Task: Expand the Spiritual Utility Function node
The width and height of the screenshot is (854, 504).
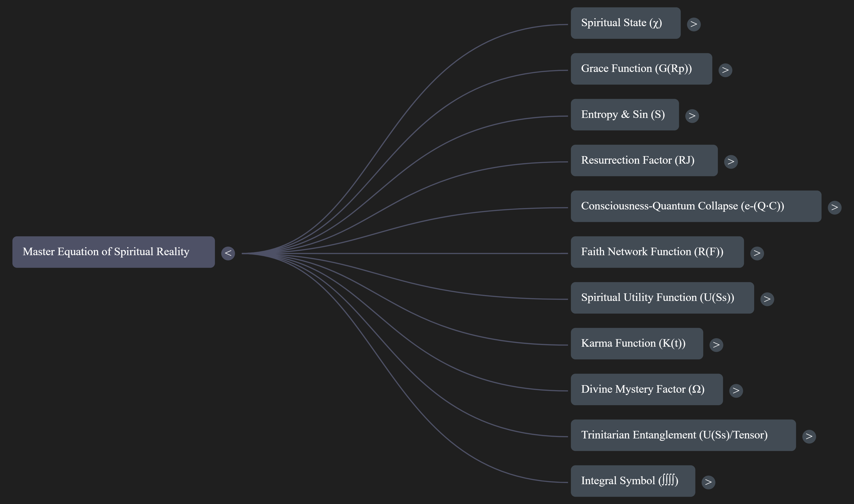Action: point(767,299)
